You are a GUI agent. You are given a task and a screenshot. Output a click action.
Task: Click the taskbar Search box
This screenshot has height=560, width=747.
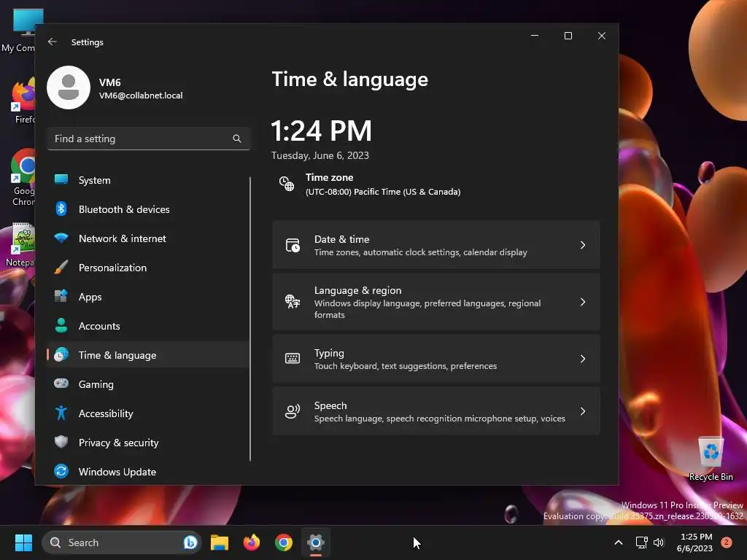pos(122,542)
